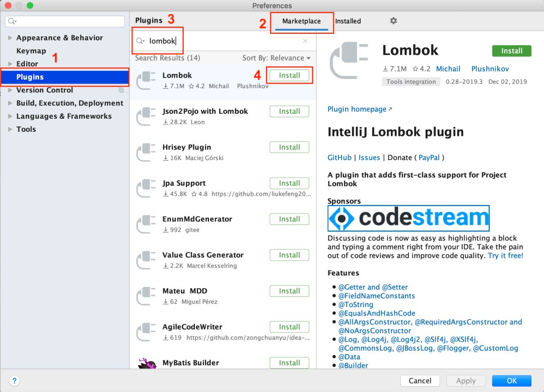
Task: Click the MyBatis Builder plugin icon
Action: click(146, 363)
